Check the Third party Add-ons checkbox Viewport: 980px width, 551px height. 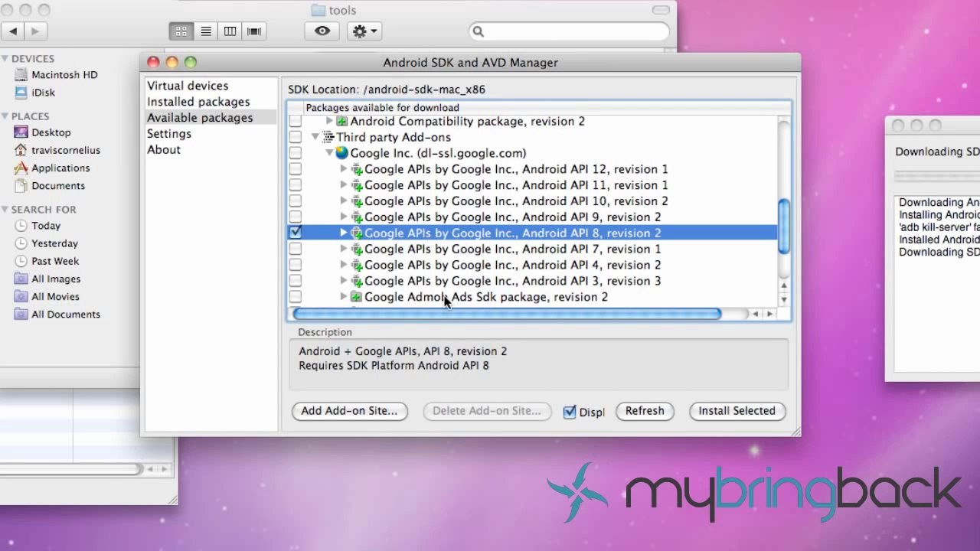coord(296,138)
